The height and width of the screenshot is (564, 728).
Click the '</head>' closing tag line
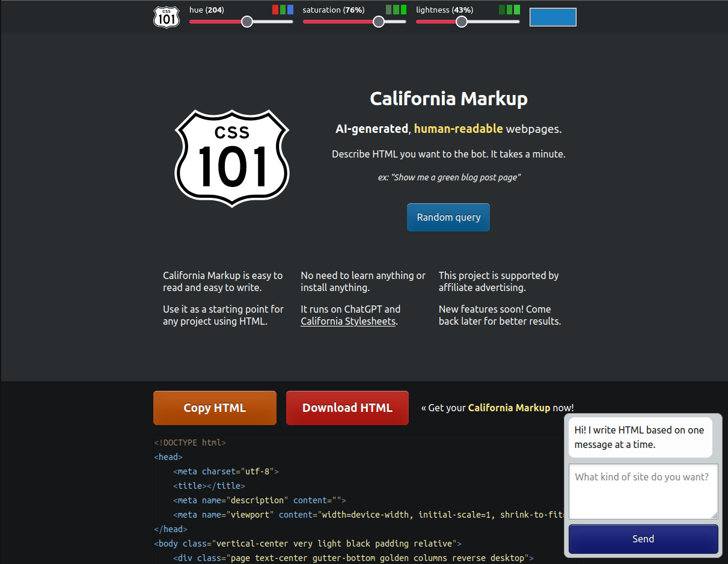pyautogui.click(x=171, y=529)
